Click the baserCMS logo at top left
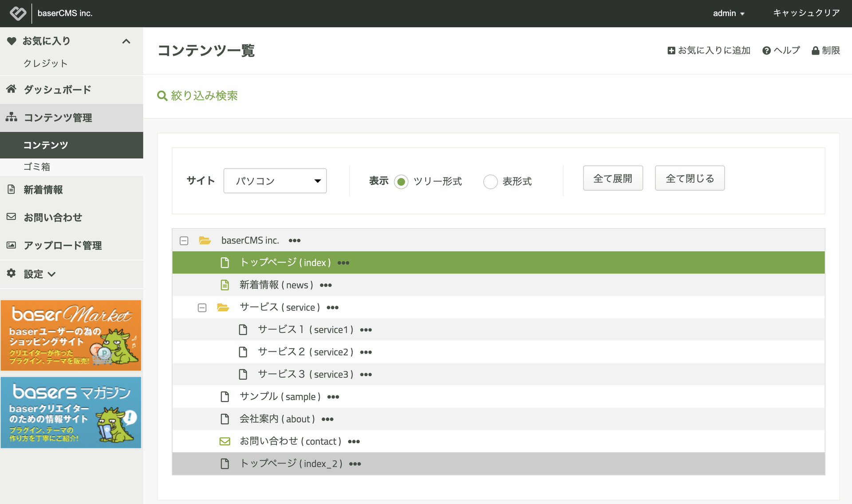The image size is (852, 504). tap(18, 13)
